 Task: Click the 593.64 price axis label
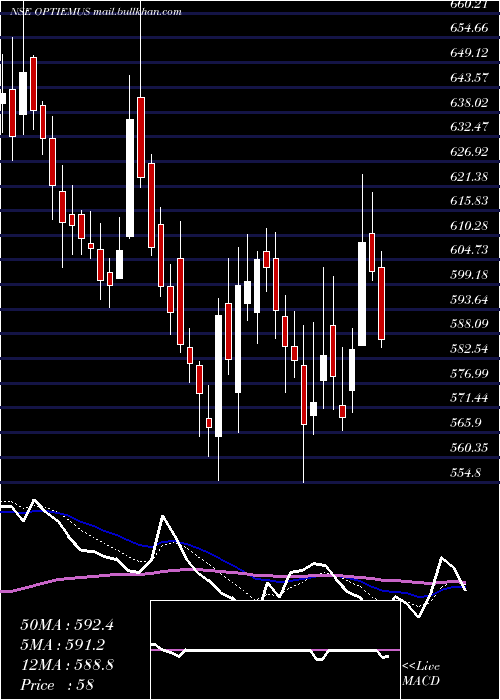click(469, 300)
